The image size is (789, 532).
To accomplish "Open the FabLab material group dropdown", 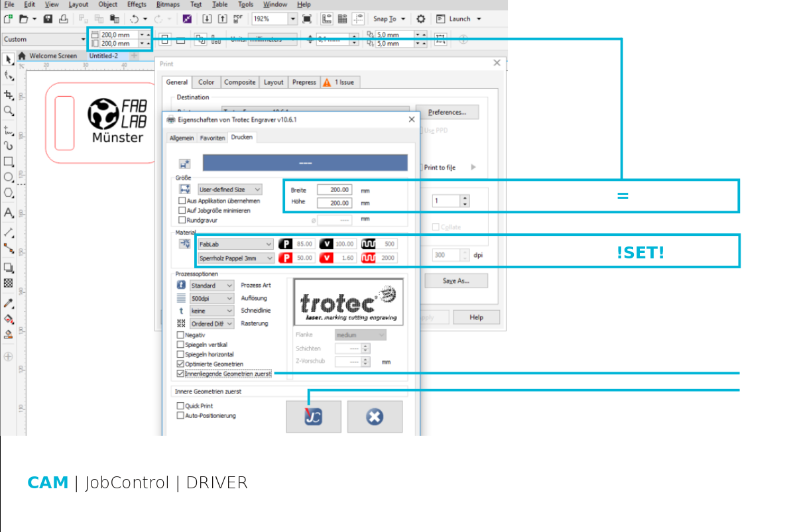I will (235, 244).
